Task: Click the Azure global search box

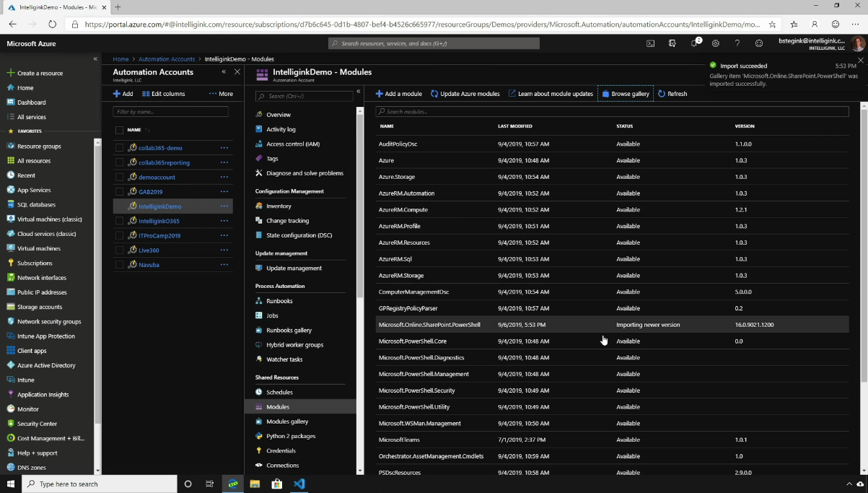Action: 434,43
